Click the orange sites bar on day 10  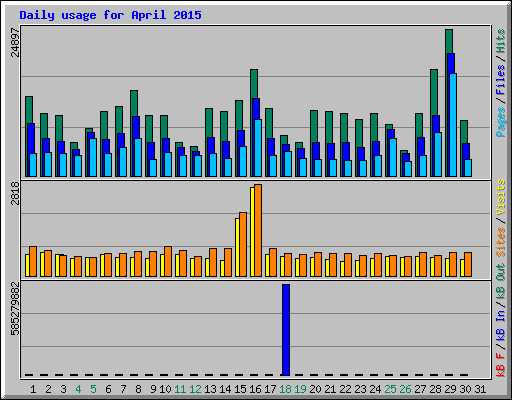168,262
